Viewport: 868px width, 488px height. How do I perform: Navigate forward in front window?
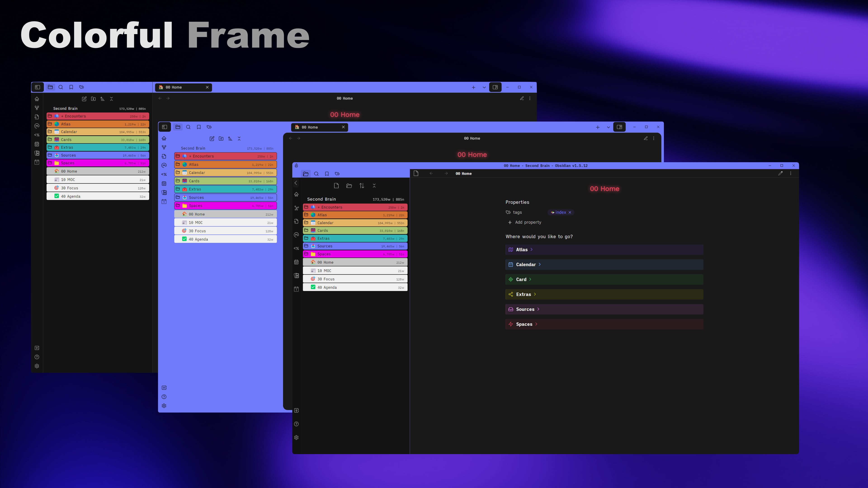(x=446, y=174)
